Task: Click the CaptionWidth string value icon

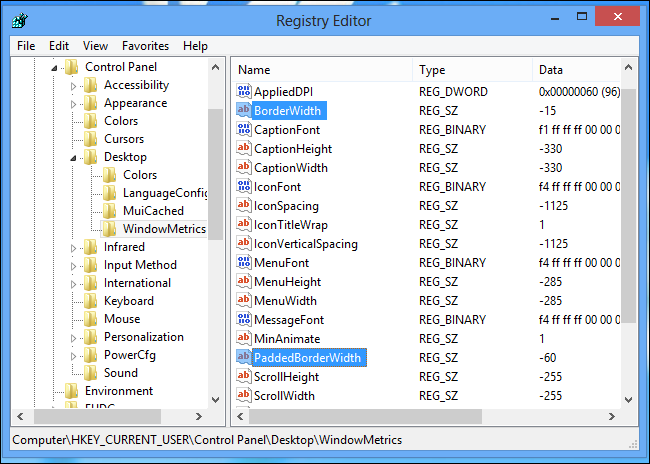Action: pos(244,168)
